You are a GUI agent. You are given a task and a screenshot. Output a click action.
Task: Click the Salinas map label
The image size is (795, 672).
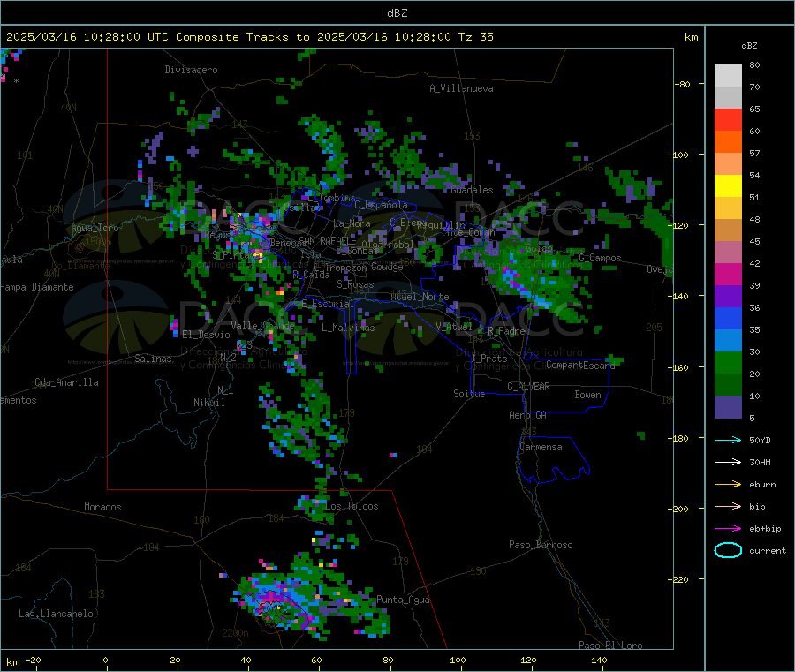point(153,359)
